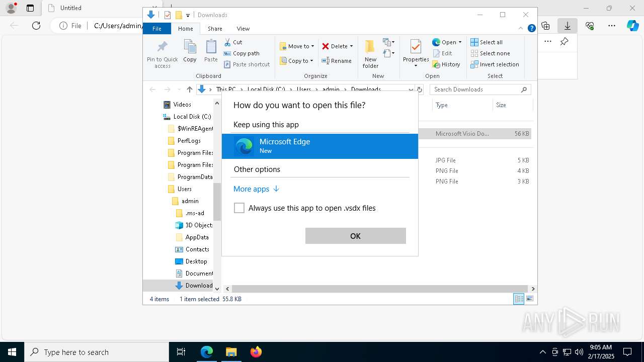Click Rename in Organize group
Viewport: 644px width, 362px height.
(x=337, y=61)
